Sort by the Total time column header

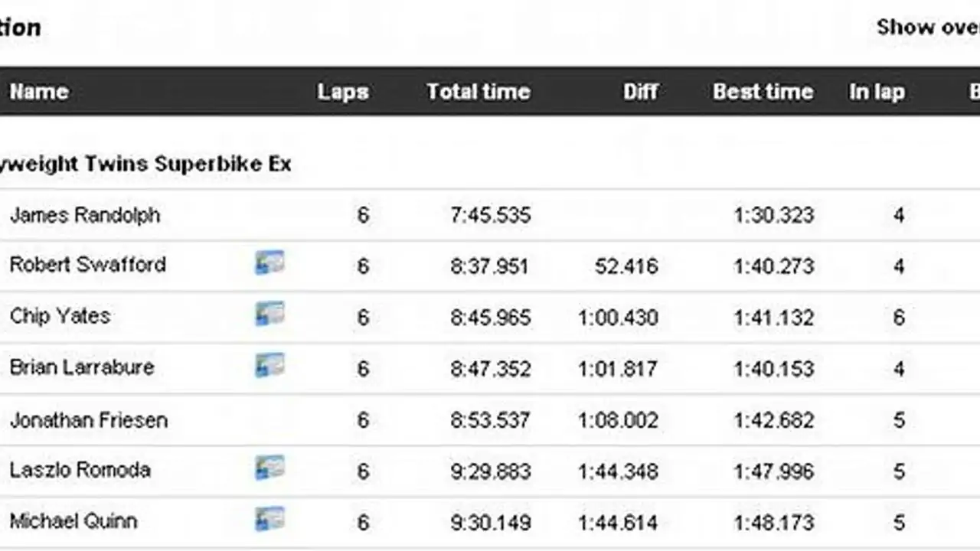(x=478, y=92)
